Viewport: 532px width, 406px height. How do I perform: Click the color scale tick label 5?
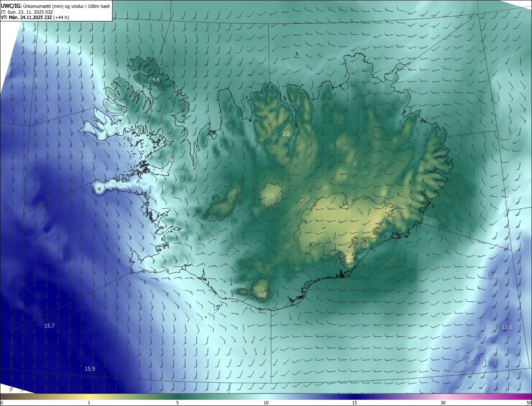(x=177, y=403)
